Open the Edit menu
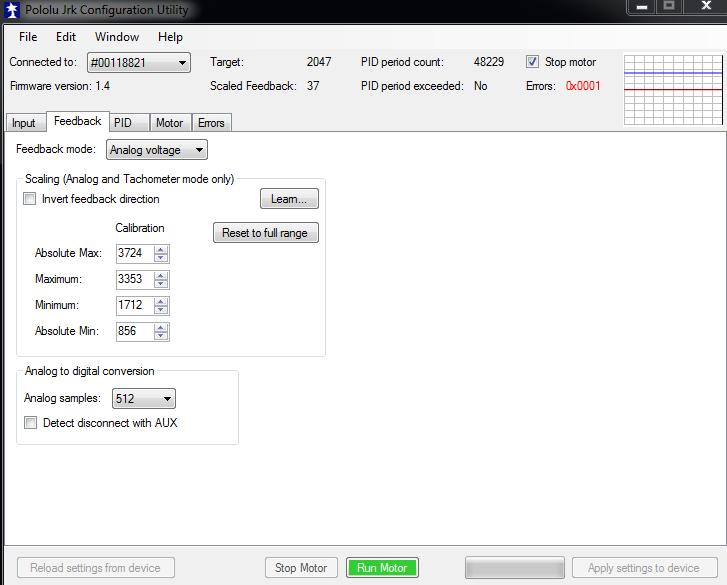The width and height of the screenshot is (727, 585). click(x=66, y=37)
